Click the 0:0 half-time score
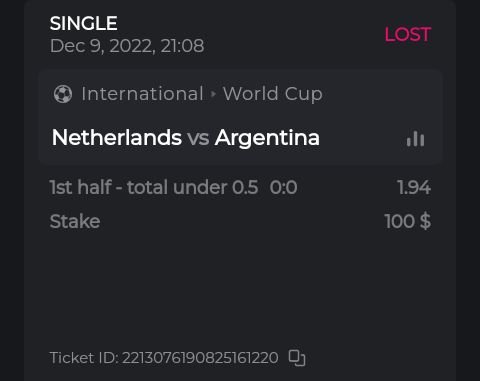Screen dimensions: 480x381 [283, 187]
